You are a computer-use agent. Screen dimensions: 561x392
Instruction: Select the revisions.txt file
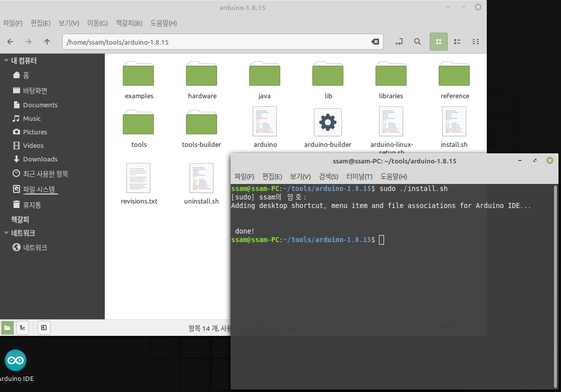point(139,184)
